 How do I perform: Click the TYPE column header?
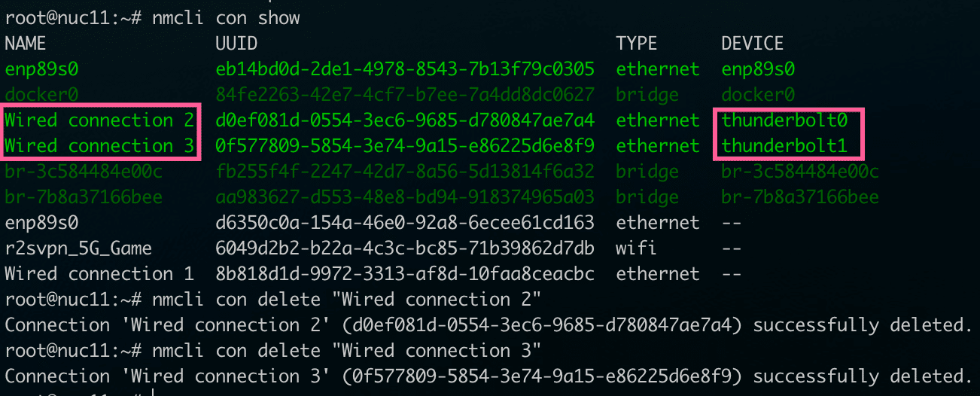(637, 43)
